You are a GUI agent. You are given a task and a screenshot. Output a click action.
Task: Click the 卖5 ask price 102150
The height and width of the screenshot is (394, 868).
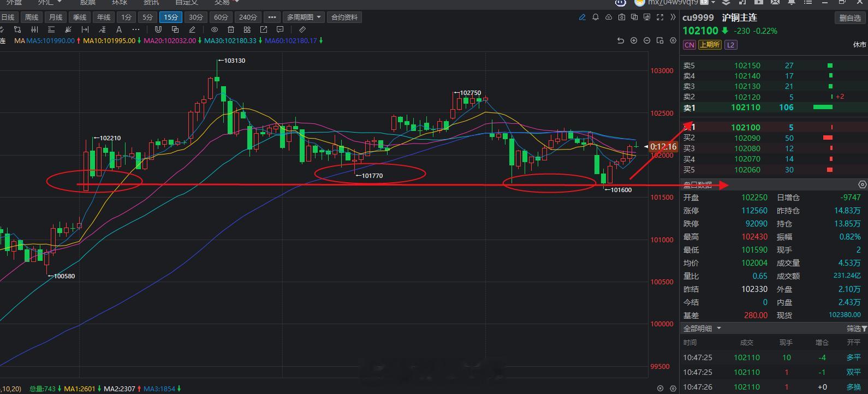click(x=747, y=65)
